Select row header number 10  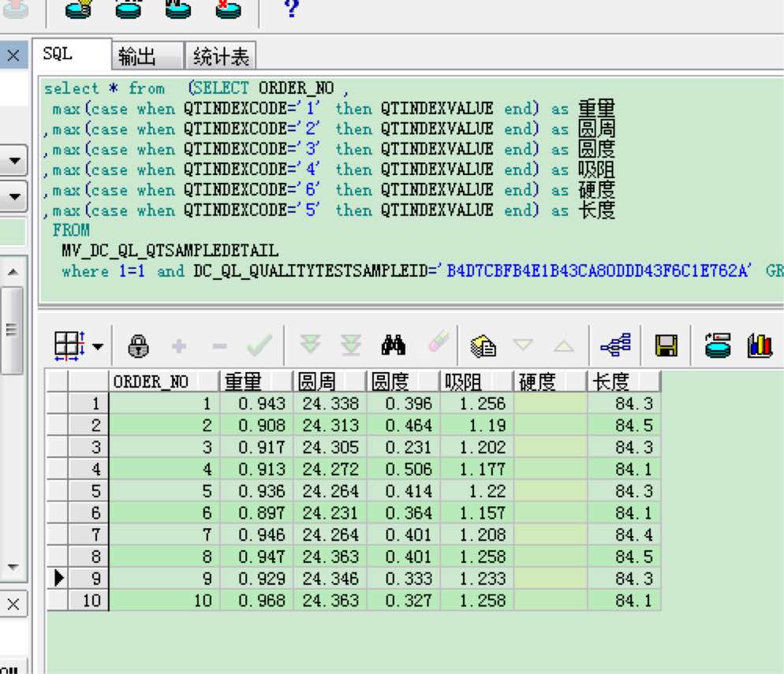point(88,601)
